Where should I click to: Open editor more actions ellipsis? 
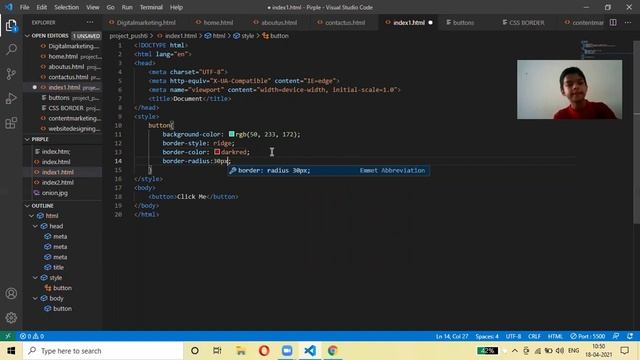click(628, 22)
